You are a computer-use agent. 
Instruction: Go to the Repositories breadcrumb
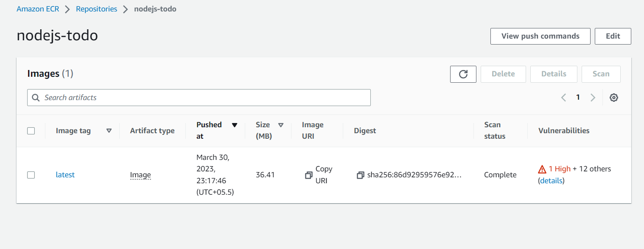click(x=96, y=9)
